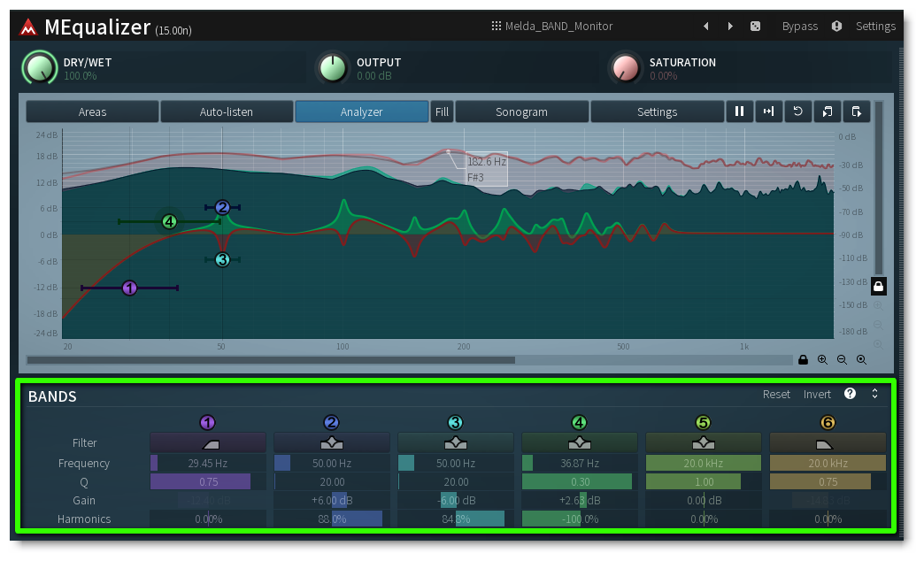Toggle the Analyzer button
Screen dimensions: 924x561
click(x=362, y=111)
